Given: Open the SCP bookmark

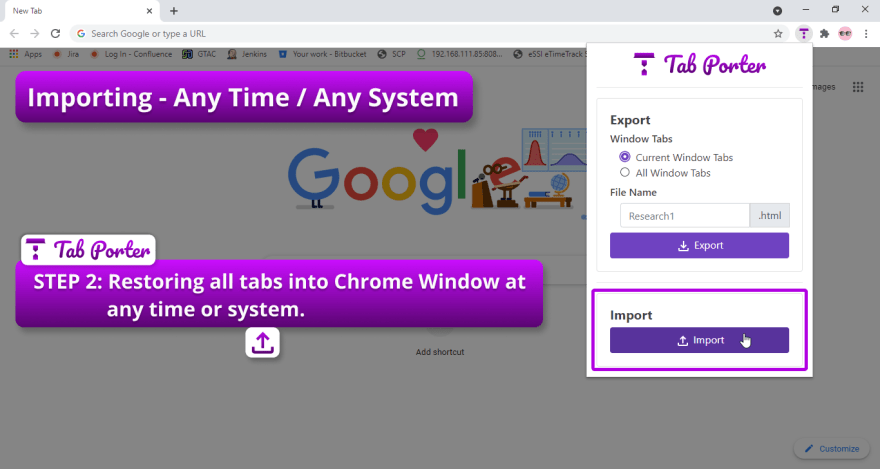Looking at the screenshot, I should [392, 54].
